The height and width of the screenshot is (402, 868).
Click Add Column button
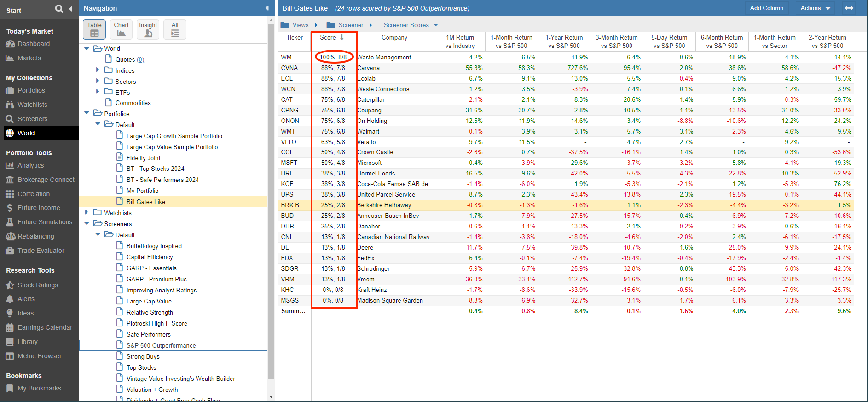click(x=766, y=8)
